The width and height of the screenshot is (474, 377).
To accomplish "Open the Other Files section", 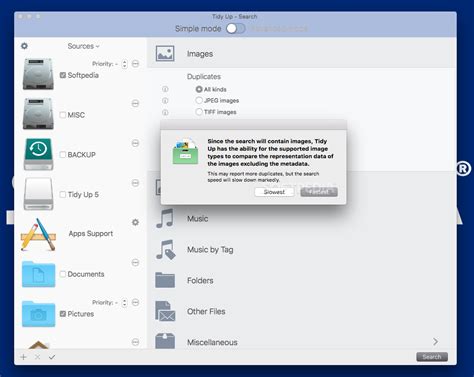I will point(302,311).
